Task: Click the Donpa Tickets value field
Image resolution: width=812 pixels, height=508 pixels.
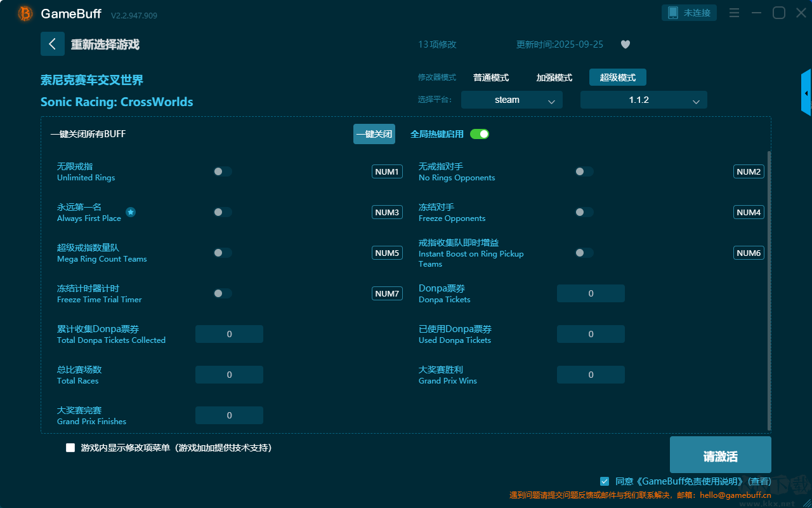Action: tap(591, 293)
